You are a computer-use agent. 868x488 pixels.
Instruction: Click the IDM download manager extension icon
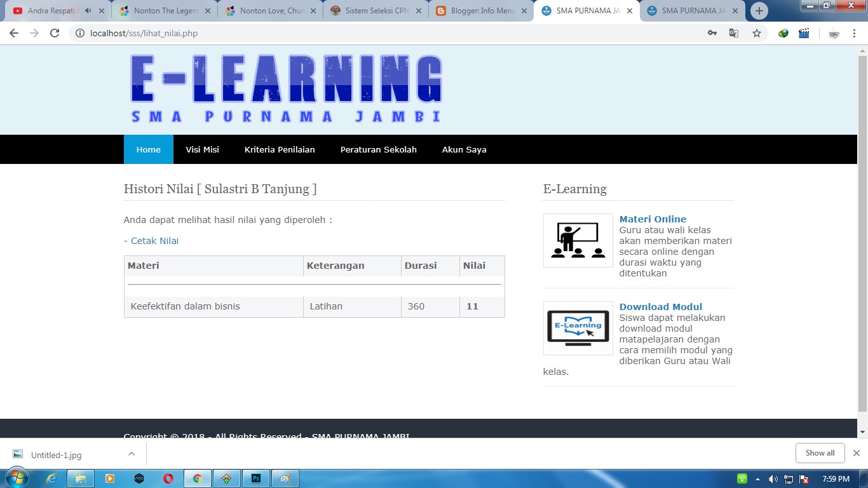[x=783, y=32]
